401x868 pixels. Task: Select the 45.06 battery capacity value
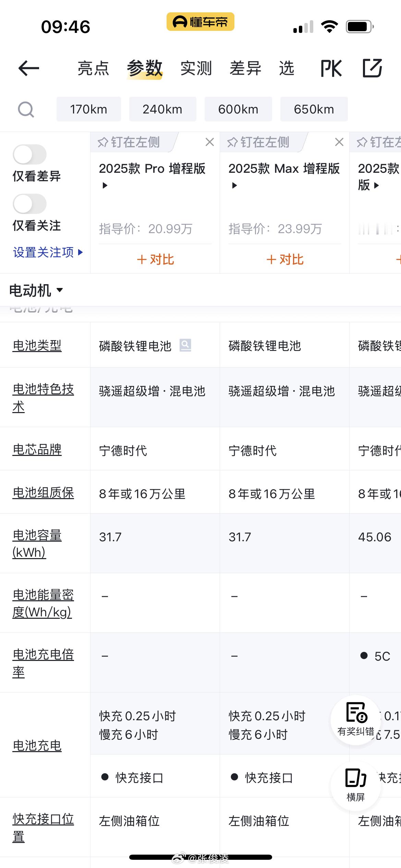coord(375,537)
